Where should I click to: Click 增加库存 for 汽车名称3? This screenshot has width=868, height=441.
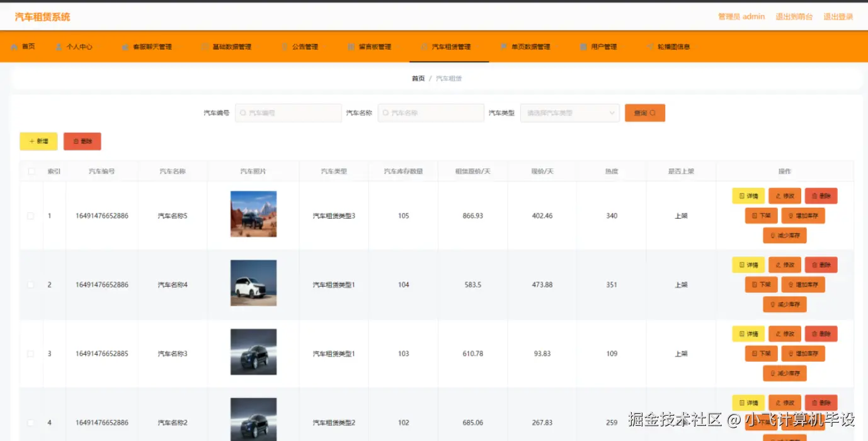pos(803,354)
